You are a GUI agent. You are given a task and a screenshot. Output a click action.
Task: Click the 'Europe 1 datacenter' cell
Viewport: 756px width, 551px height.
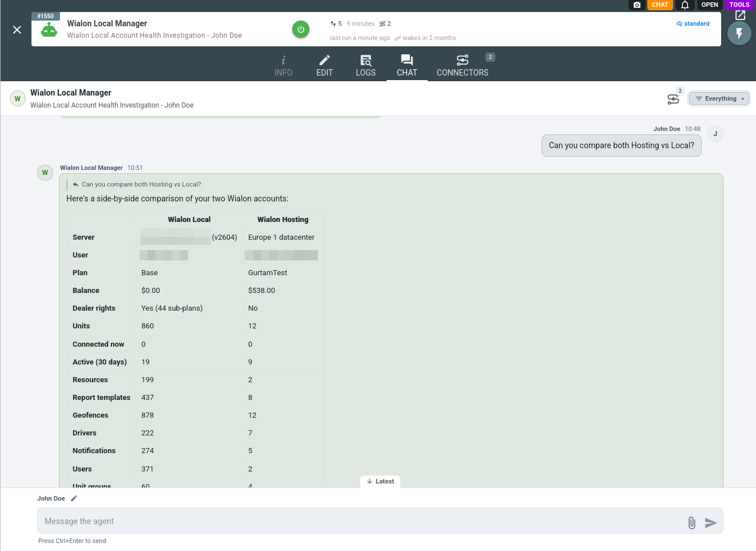click(x=281, y=237)
